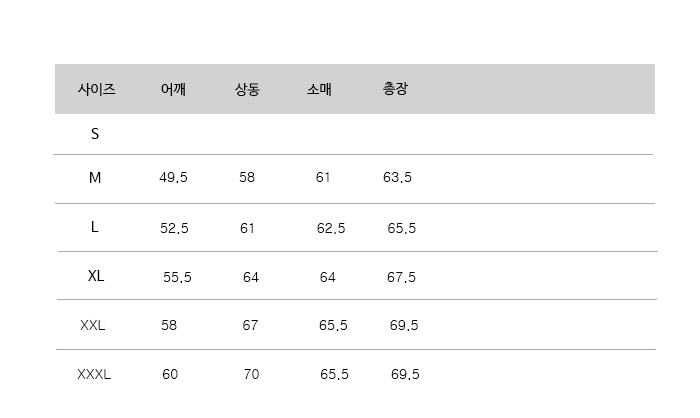The image size is (700, 418).
Task: Select the XXXL size row label
Action: pyautogui.click(x=94, y=375)
